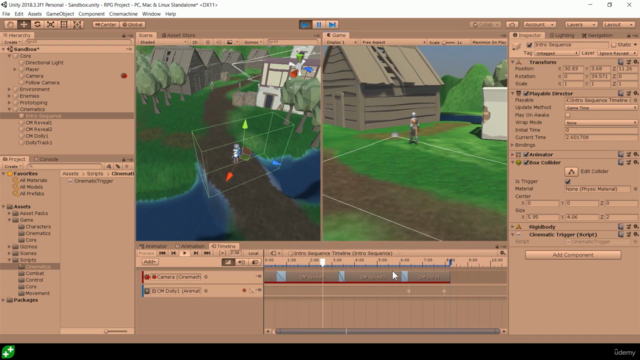Toggle Animator component enabled
640x360 pixels.
click(526, 154)
